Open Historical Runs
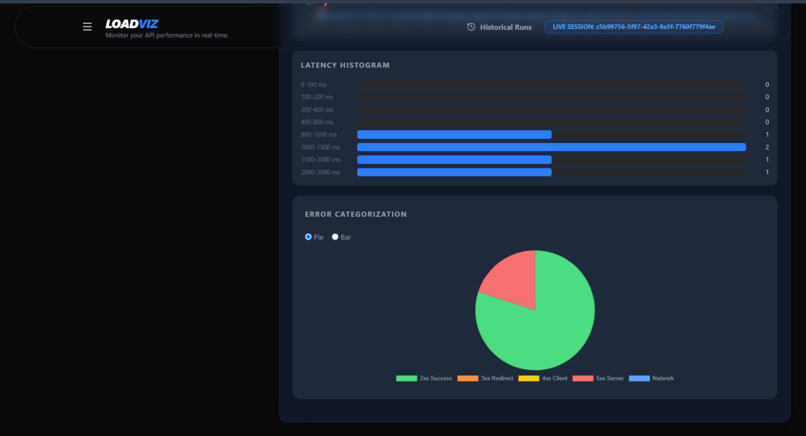The height and width of the screenshot is (436, 806). pos(499,27)
